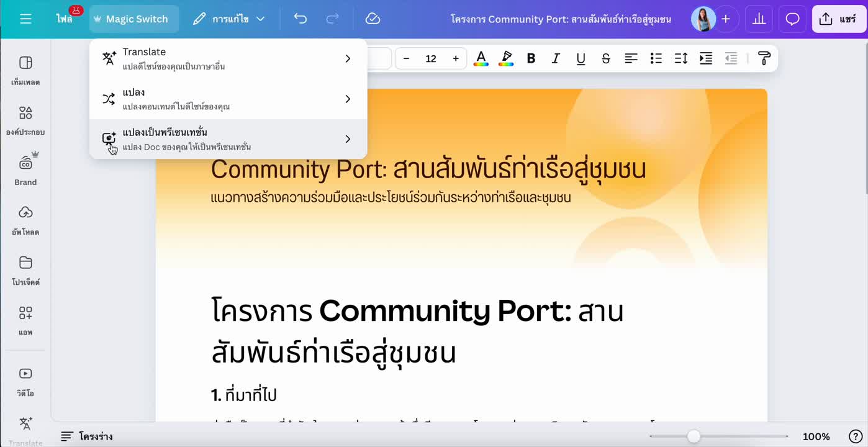Expand the Translate submenu chevron
868x447 pixels.
click(348, 58)
